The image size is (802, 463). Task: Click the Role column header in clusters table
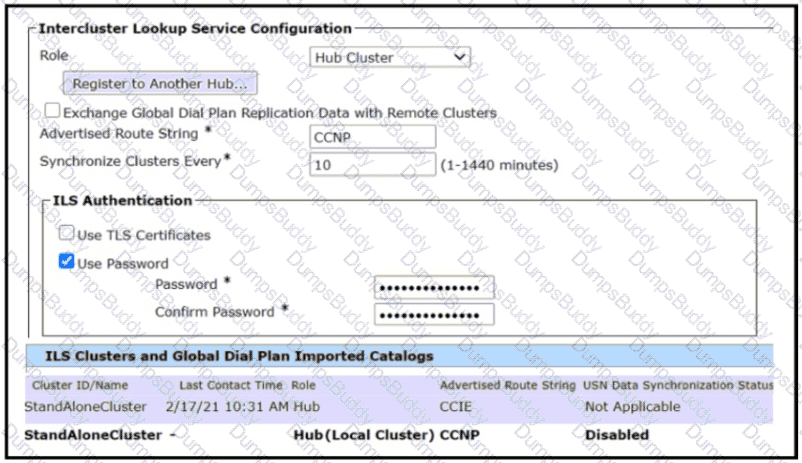click(302, 385)
